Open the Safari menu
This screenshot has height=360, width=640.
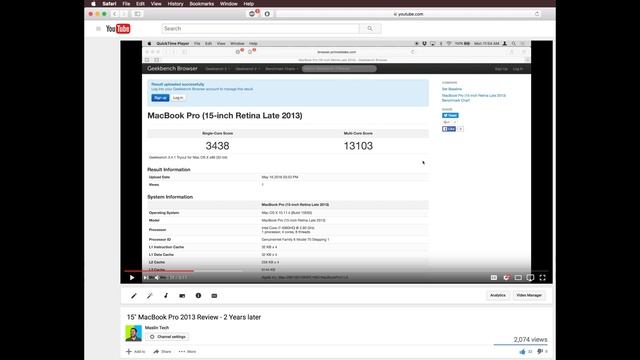pyautogui.click(x=109, y=4)
